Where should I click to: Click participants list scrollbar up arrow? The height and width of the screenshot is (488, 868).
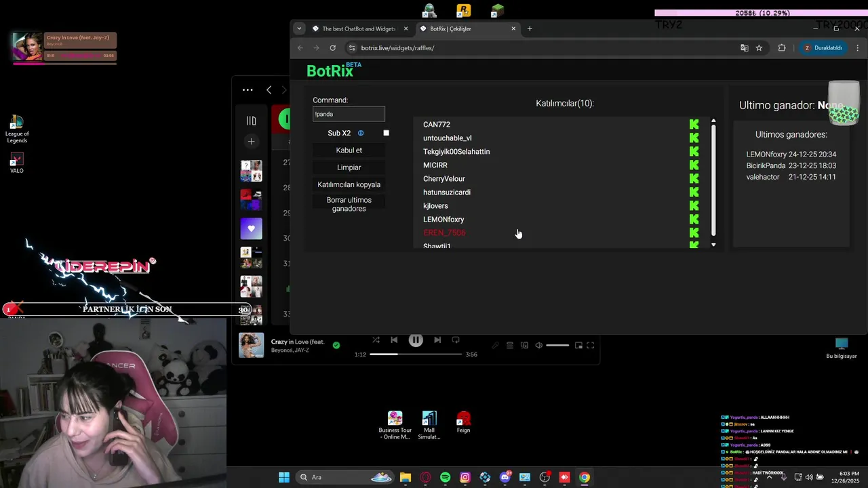[713, 121]
